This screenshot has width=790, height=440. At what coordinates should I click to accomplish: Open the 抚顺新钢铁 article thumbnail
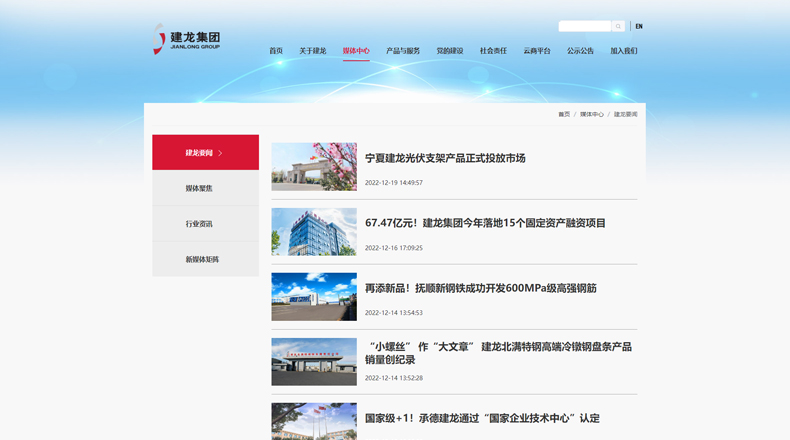pos(314,297)
